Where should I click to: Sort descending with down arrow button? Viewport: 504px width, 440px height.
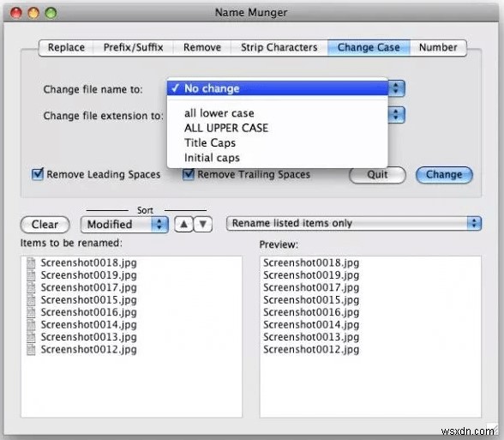(x=203, y=224)
